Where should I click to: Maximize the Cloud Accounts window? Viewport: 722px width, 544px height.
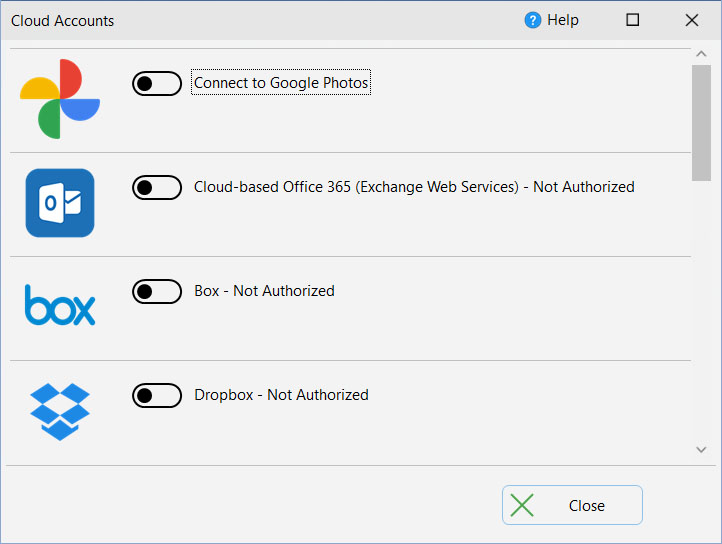(633, 20)
